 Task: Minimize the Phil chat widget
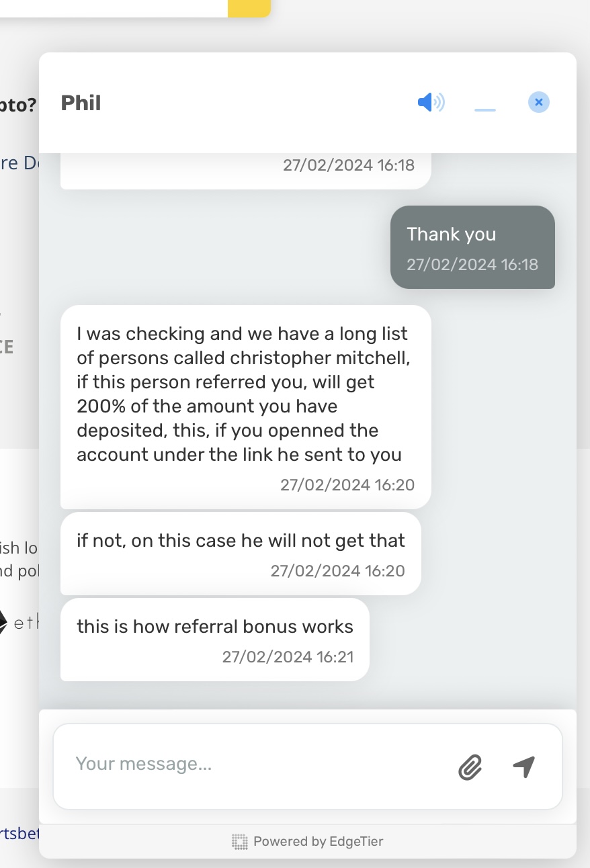pos(485,109)
